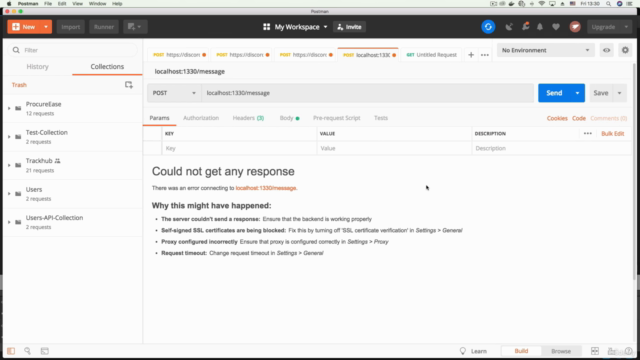
Task: Click the workspace grid icon
Action: pos(267,27)
